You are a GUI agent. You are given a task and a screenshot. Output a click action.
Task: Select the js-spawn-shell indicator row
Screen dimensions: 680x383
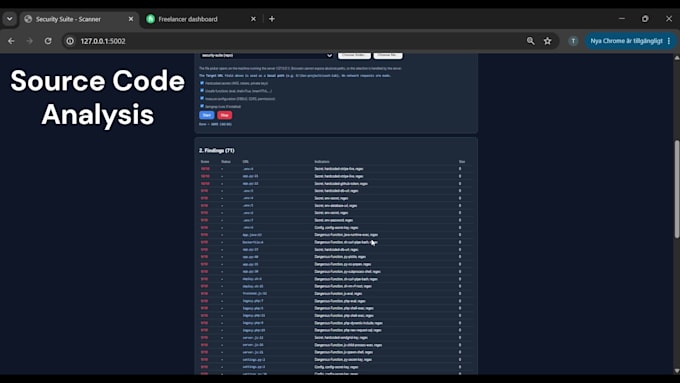tap(336, 352)
